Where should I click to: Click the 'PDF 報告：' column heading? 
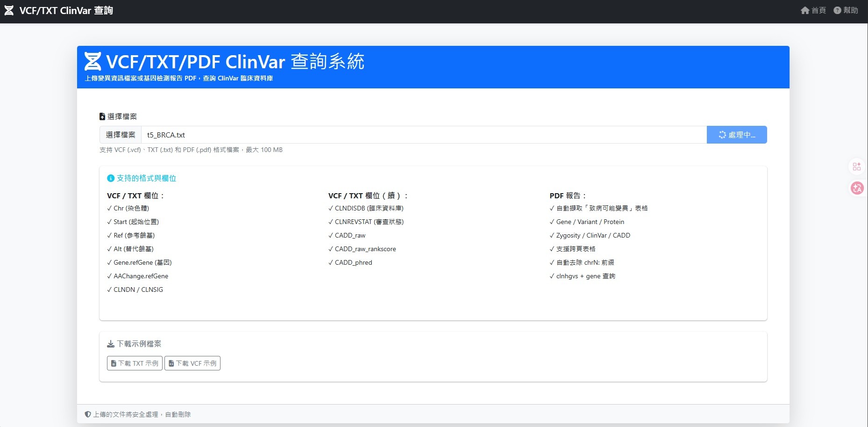click(568, 195)
